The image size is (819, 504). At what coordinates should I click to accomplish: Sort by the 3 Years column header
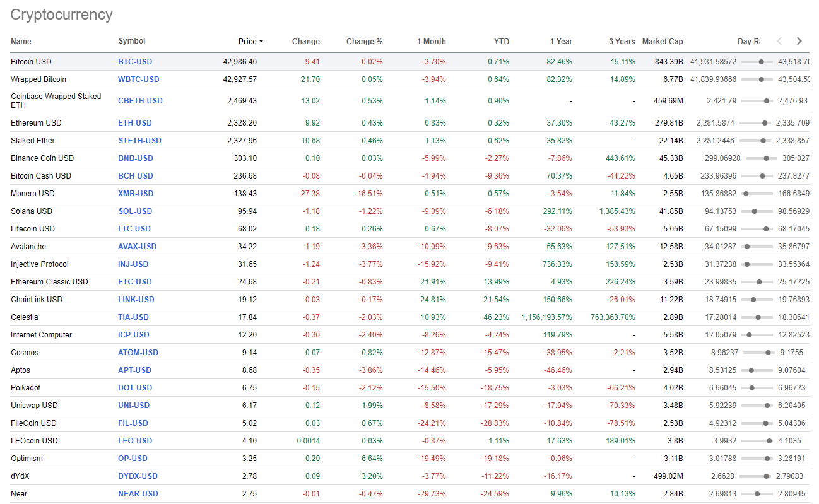[x=622, y=42]
